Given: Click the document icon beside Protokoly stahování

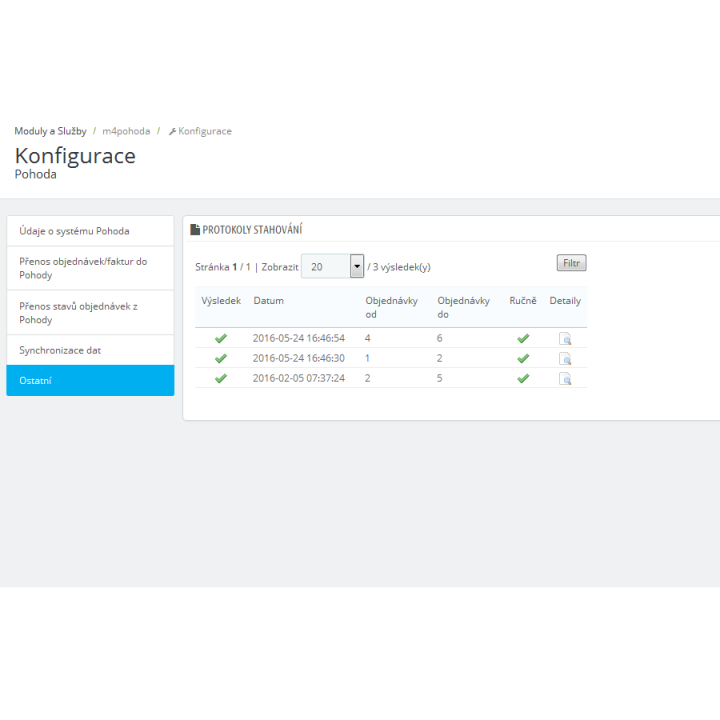Looking at the screenshot, I should click(195, 230).
